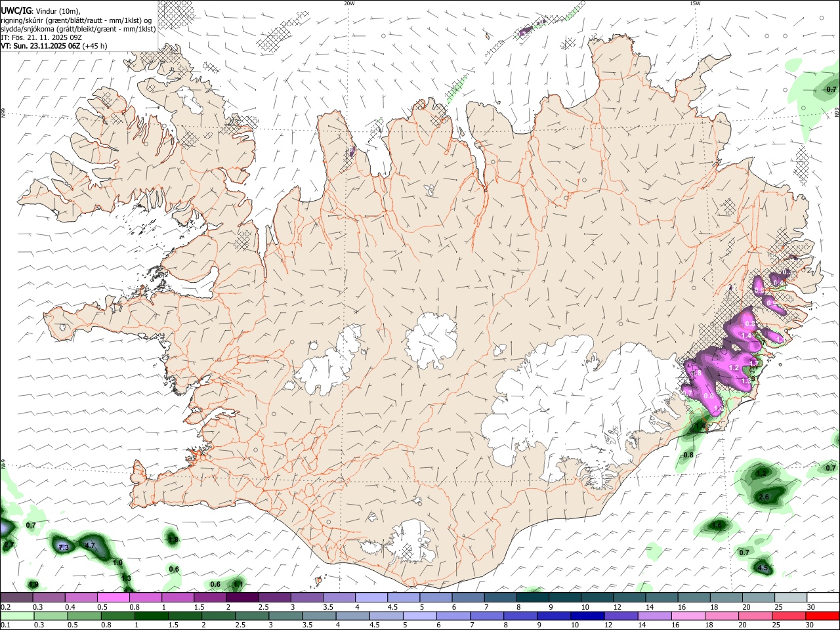Pick the dark teal snow swatch starting at 8

pyautogui.click(x=533, y=598)
